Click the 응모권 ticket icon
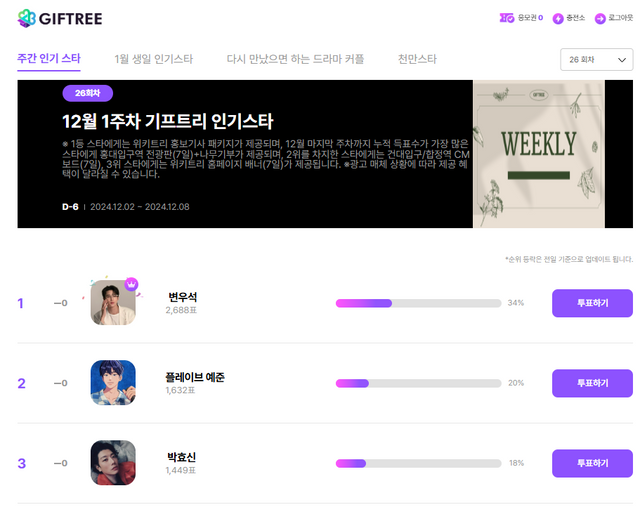640x516 pixels. pos(507,18)
